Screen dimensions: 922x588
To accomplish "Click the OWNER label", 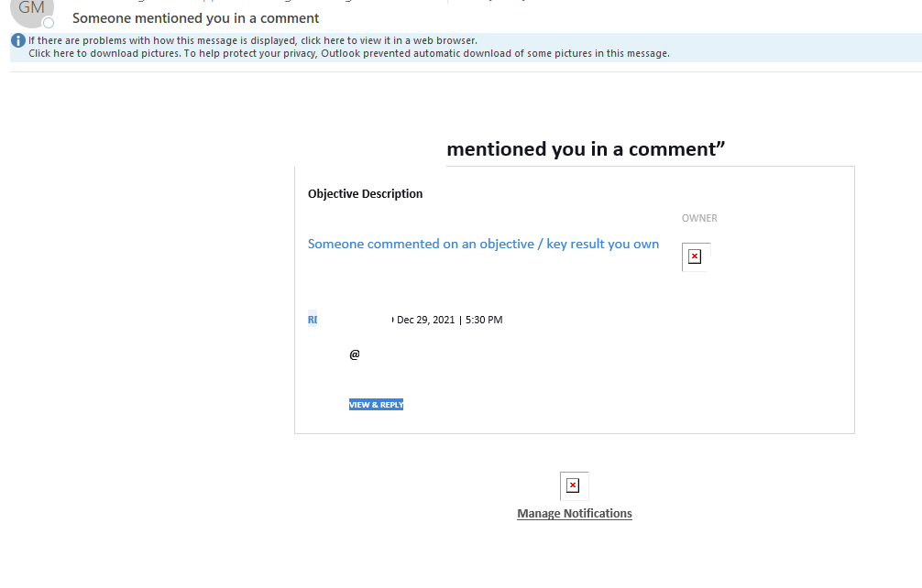I will [699, 218].
